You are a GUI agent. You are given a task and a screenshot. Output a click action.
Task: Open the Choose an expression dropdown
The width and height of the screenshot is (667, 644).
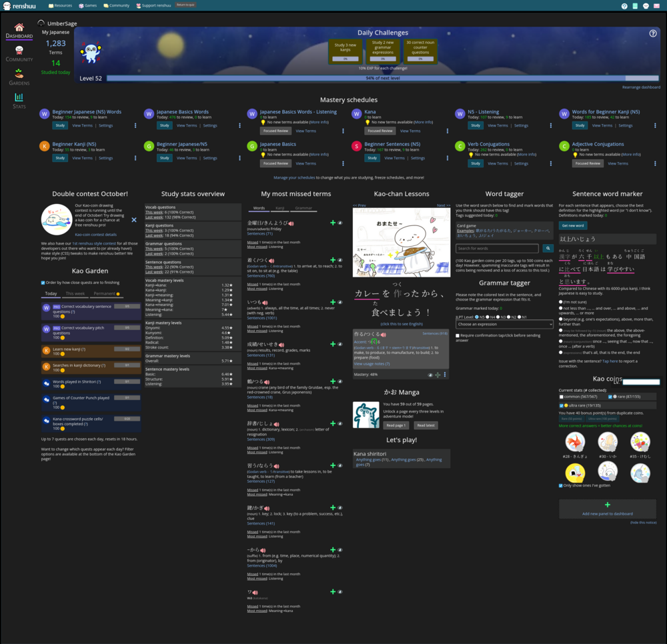pyautogui.click(x=504, y=324)
